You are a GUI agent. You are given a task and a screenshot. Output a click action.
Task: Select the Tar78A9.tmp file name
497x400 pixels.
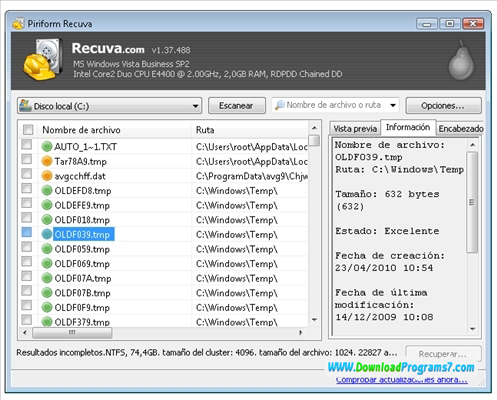[x=81, y=162]
